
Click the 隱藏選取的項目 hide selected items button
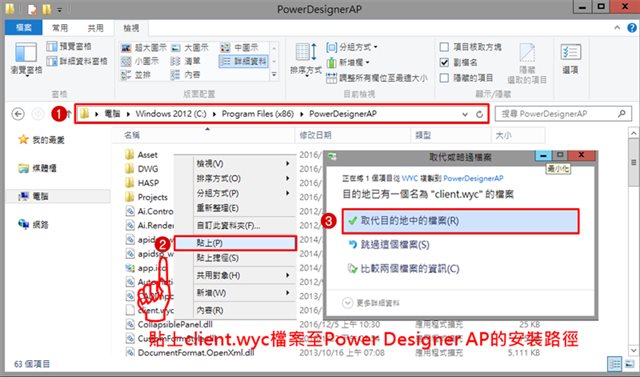pyautogui.click(x=527, y=62)
